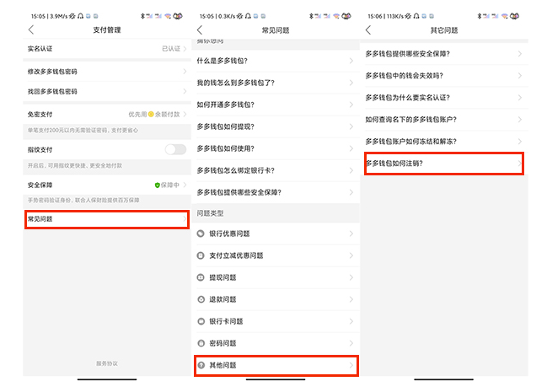Expand chevron on 密码问题 row
The image size is (547, 392).
[351, 343]
